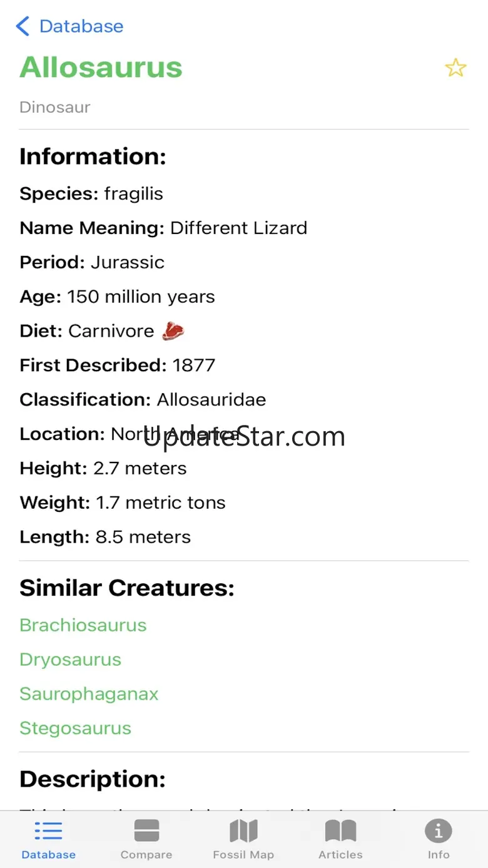This screenshot has height=868, width=488.
Task: Select the Compare tab label
Action: 146,855
